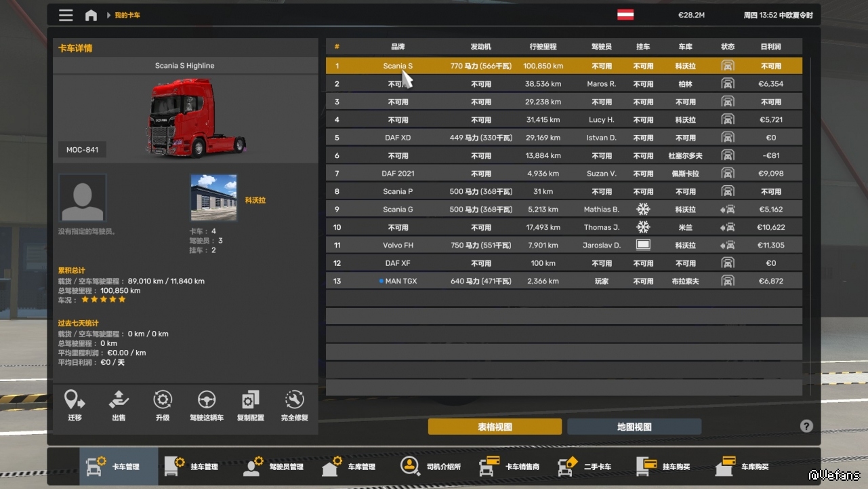Click the Scania S Highline truck image
The image size is (868, 489).
tap(195, 119)
